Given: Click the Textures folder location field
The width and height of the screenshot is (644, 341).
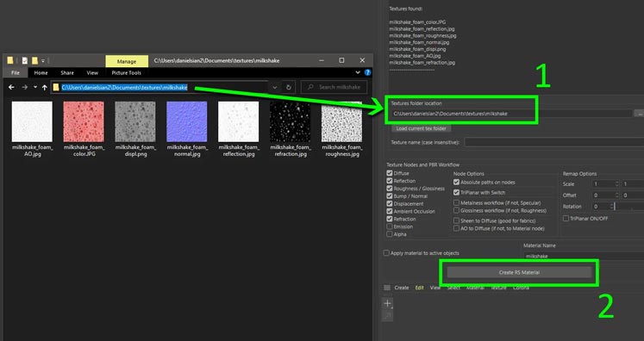Looking at the screenshot, I should 511,114.
